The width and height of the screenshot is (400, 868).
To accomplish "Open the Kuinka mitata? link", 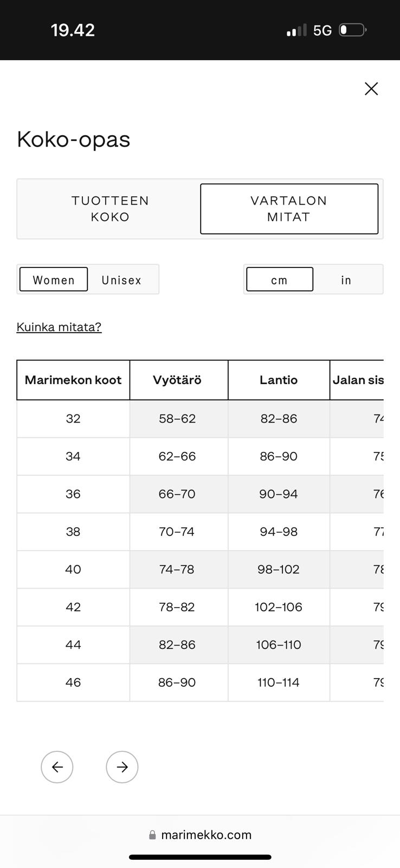I will tap(59, 327).
